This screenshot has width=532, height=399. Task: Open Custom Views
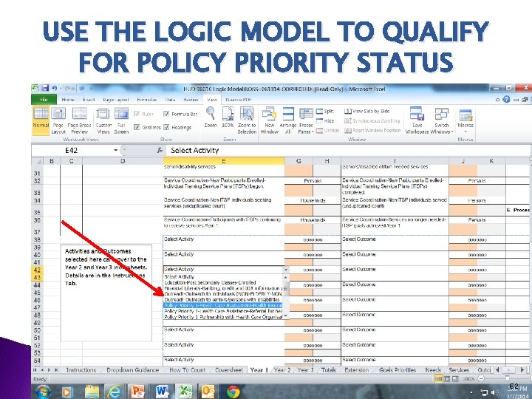(x=103, y=120)
